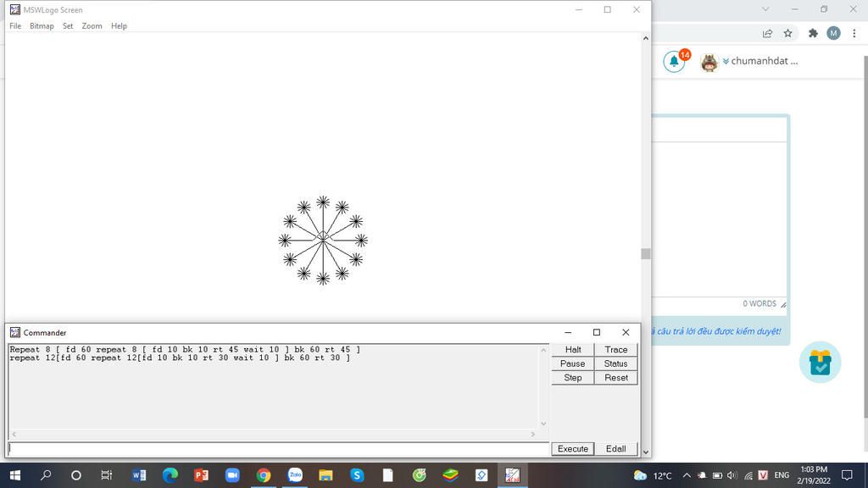Screen dimensions: 868x488
Task: Click the MSWLogo screen scroll down arrow
Action: 645,452
